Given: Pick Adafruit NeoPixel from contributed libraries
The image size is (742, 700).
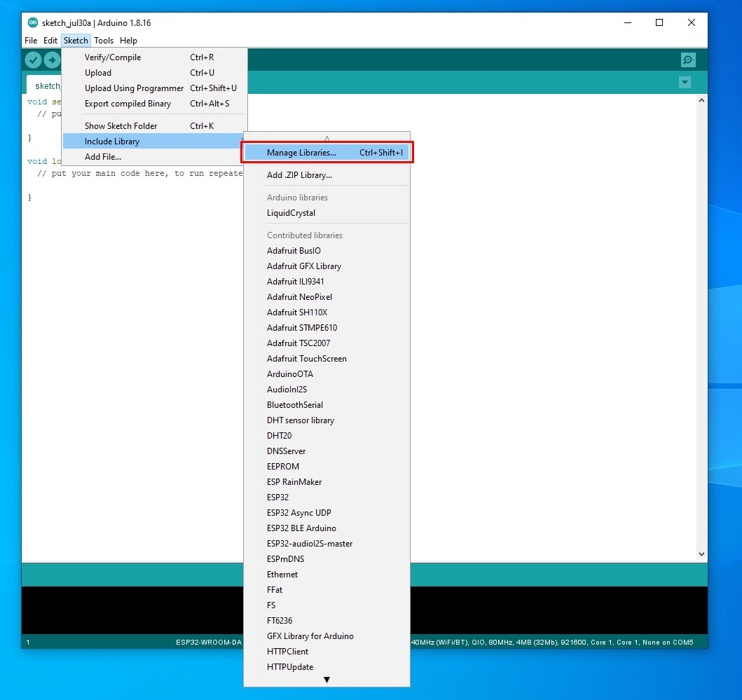Looking at the screenshot, I should [299, 297].
